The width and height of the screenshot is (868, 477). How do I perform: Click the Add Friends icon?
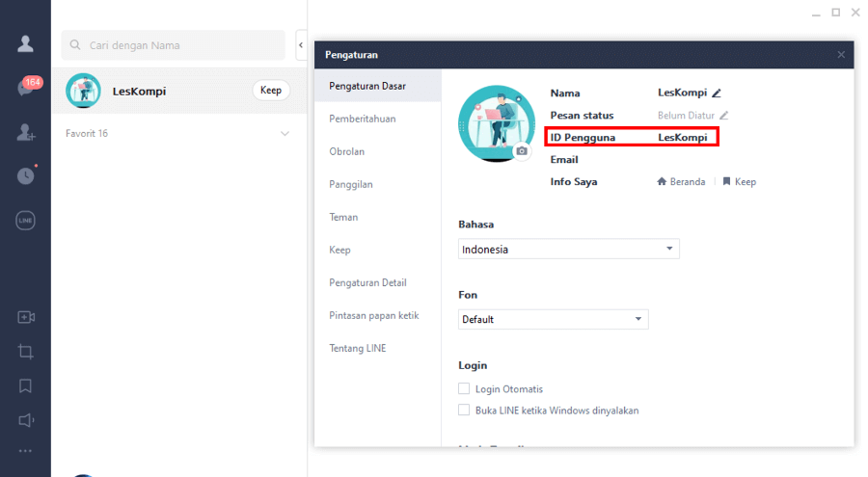26,132
